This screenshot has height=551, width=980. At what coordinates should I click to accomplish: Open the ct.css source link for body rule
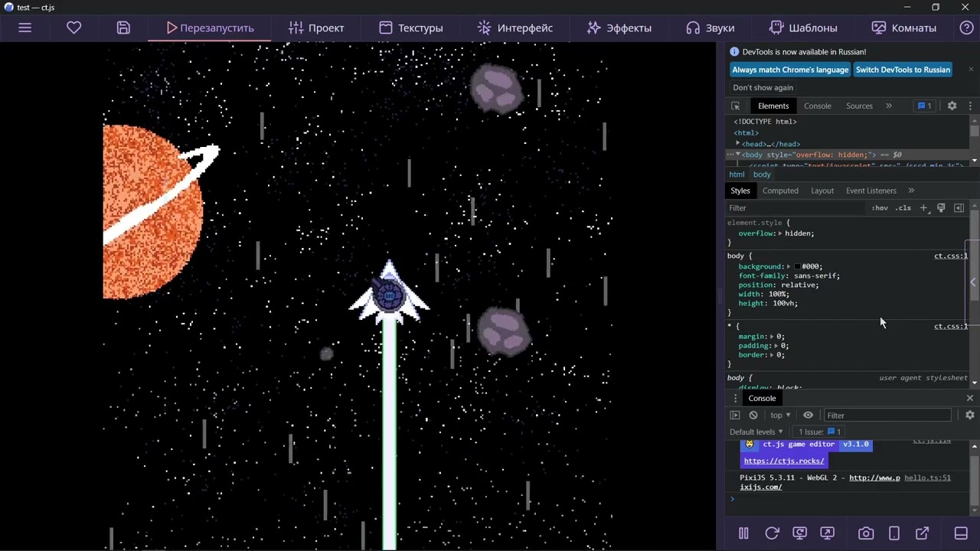pos(950,256)
